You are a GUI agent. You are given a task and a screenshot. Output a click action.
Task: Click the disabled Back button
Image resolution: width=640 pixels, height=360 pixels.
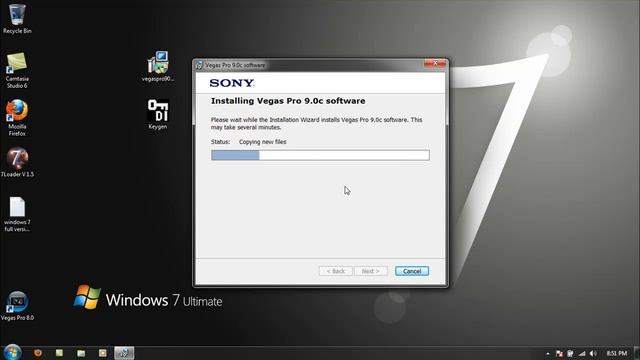point(336,271)
